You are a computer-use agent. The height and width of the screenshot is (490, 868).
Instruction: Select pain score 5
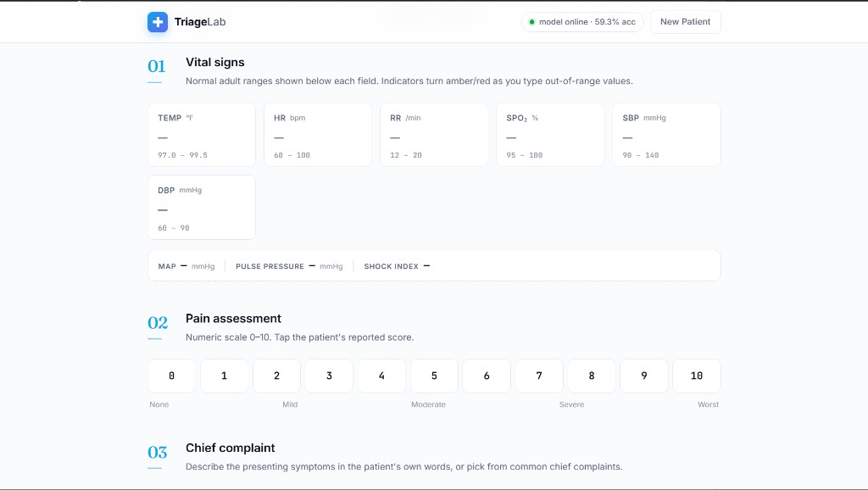(x=434, y=376)
